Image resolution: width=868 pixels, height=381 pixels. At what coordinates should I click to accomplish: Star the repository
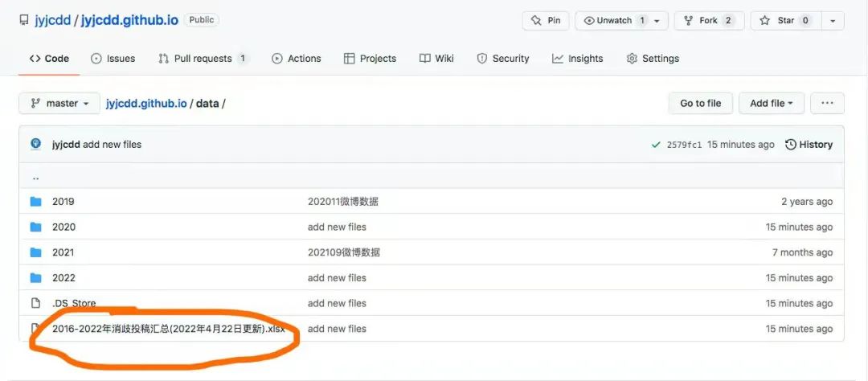tap(785, 20)
